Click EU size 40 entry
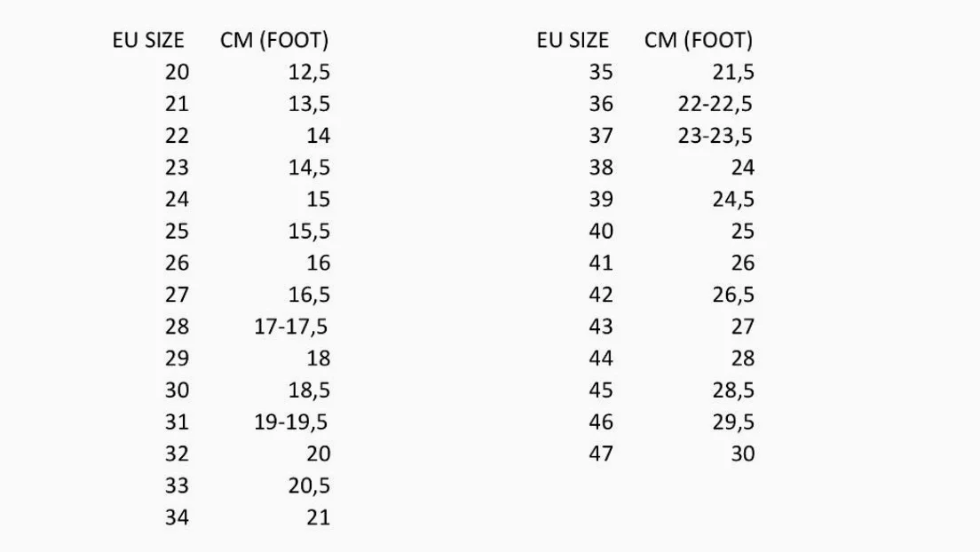The image size is (980, 552). [x=601, y=231]
